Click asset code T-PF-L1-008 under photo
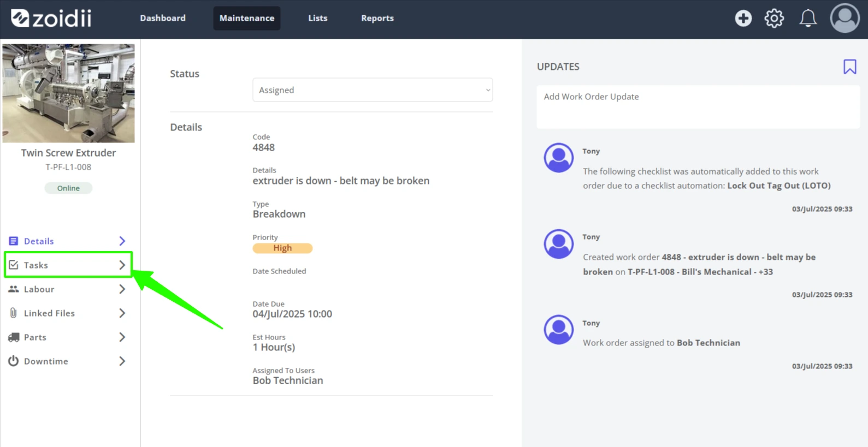The image size is (868, 447). pyautogui.click(x=68, y=167)
